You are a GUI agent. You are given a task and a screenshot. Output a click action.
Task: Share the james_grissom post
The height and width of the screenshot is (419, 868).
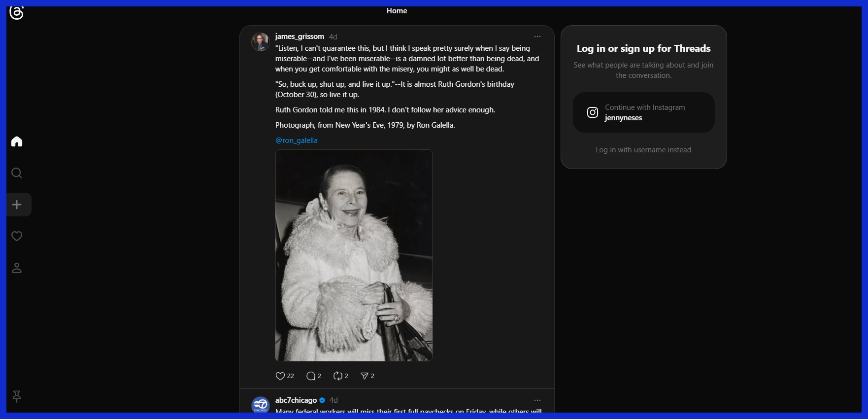point(365,376)
